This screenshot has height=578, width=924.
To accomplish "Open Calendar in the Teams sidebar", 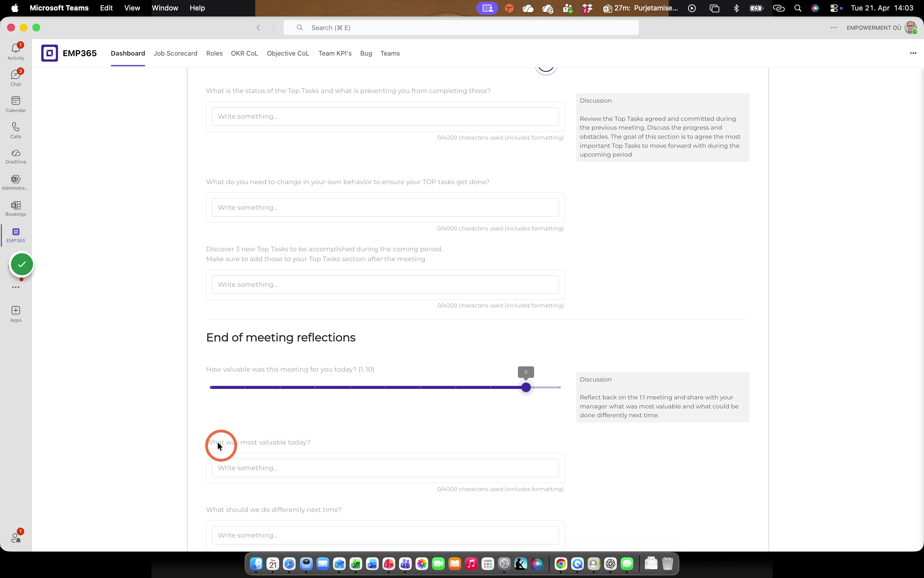I will (x=16, y=104).
